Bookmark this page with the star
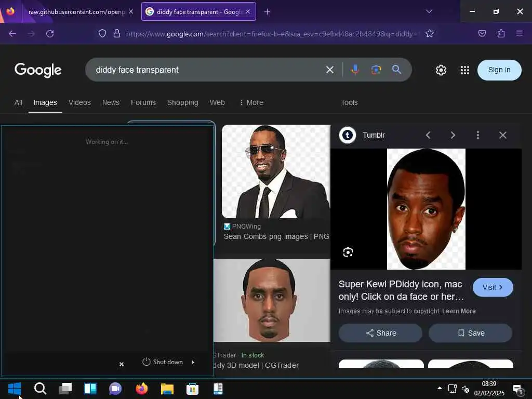Viewport: 532px width, 399px height. [430, 34]
